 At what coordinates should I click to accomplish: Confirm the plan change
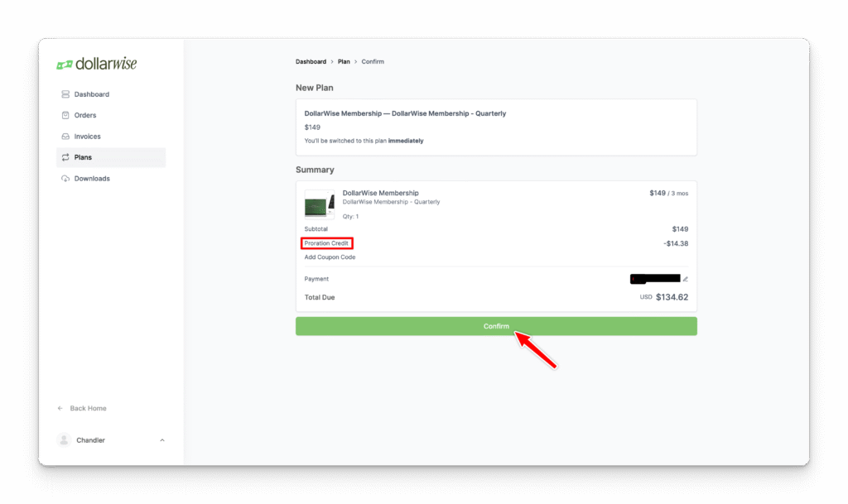[496, 326]
